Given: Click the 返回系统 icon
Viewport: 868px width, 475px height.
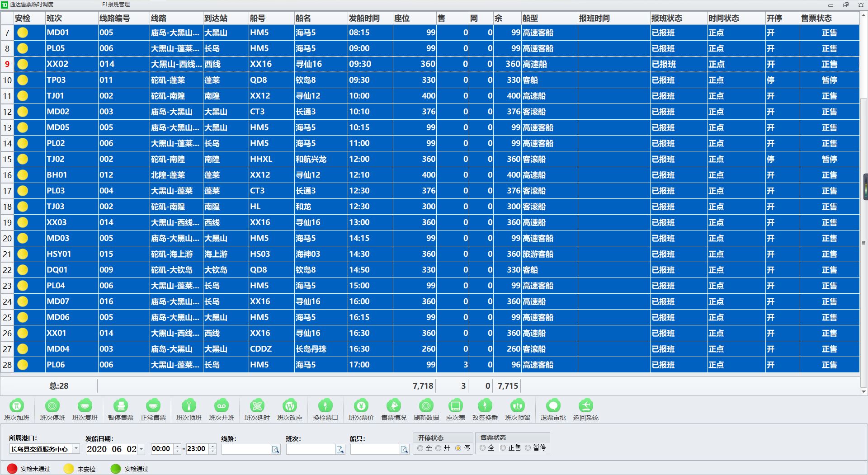Looking at the screenshot, I should 585,406.
